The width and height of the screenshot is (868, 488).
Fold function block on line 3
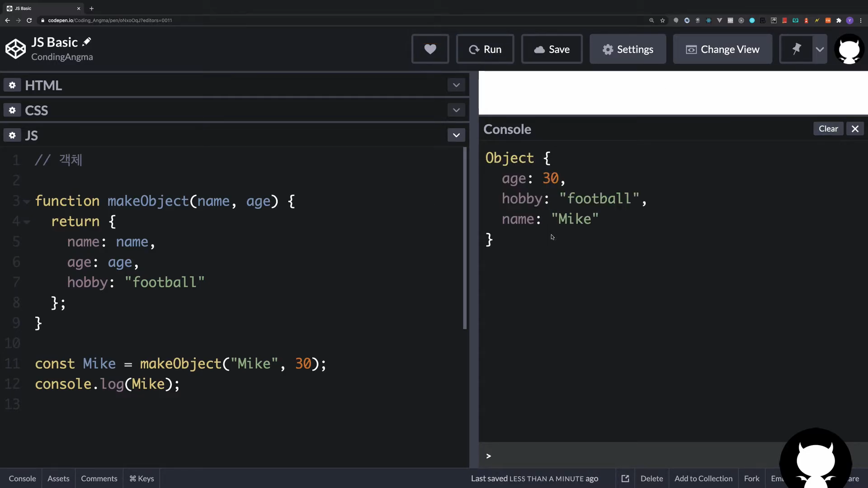(x=27, y=202)
